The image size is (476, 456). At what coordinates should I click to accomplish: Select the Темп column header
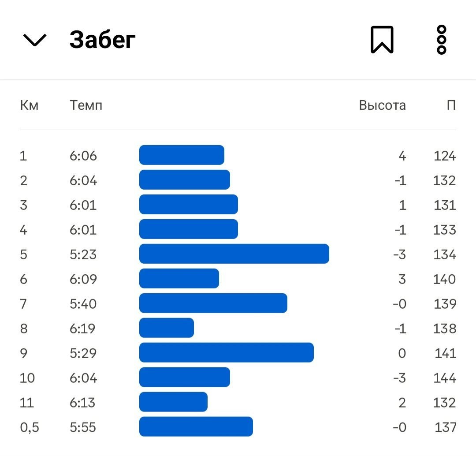(x=86, y=105)
